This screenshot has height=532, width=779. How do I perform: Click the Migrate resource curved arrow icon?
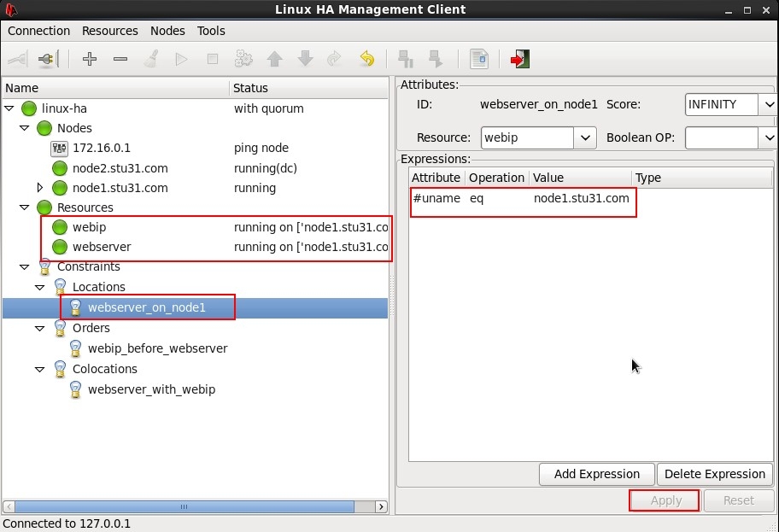tap(334, 59)
